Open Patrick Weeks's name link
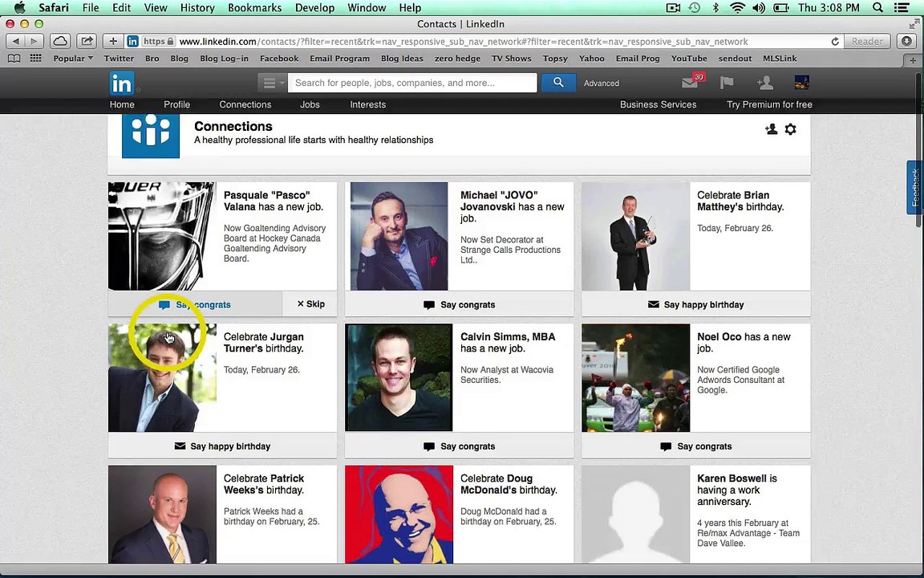The width and height of the screenshot is (924, 578). coord(264,483)
